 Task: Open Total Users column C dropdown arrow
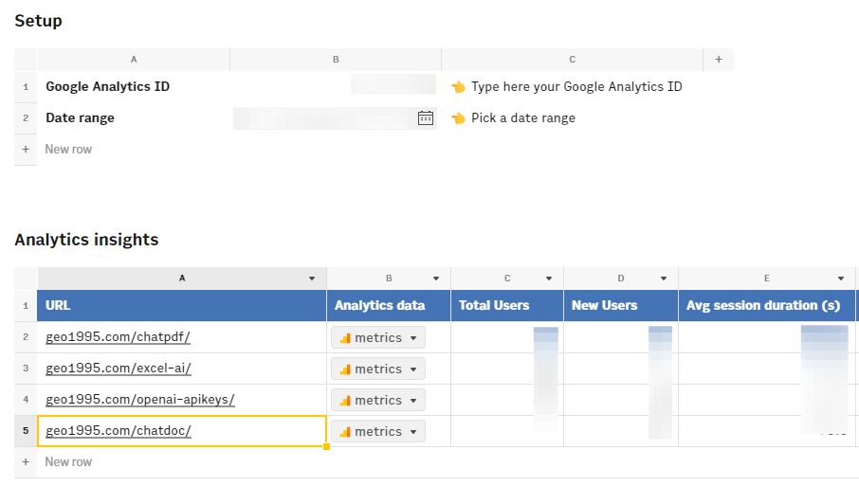[549, 279]
